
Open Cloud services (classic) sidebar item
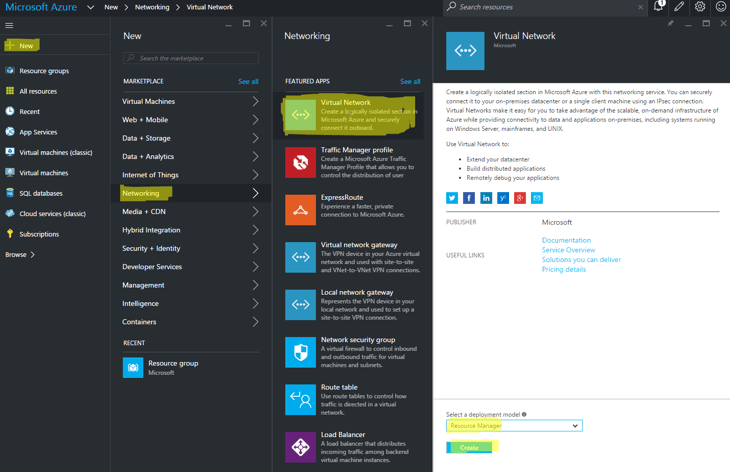(x=46, y=214)
